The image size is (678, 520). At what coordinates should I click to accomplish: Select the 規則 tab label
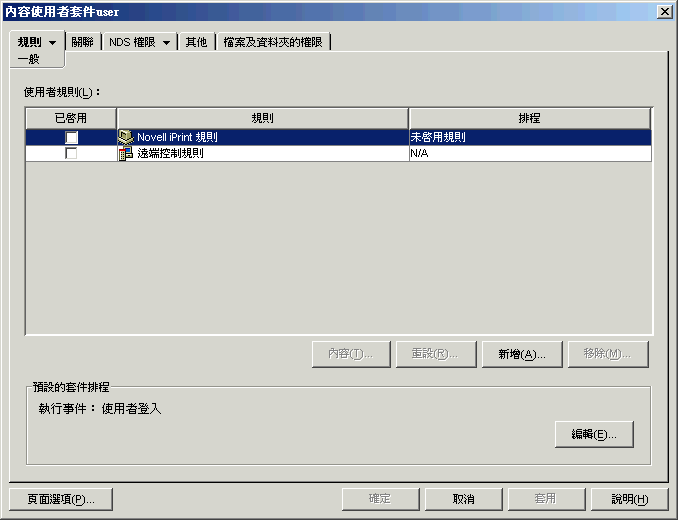[x=29, y=42]
